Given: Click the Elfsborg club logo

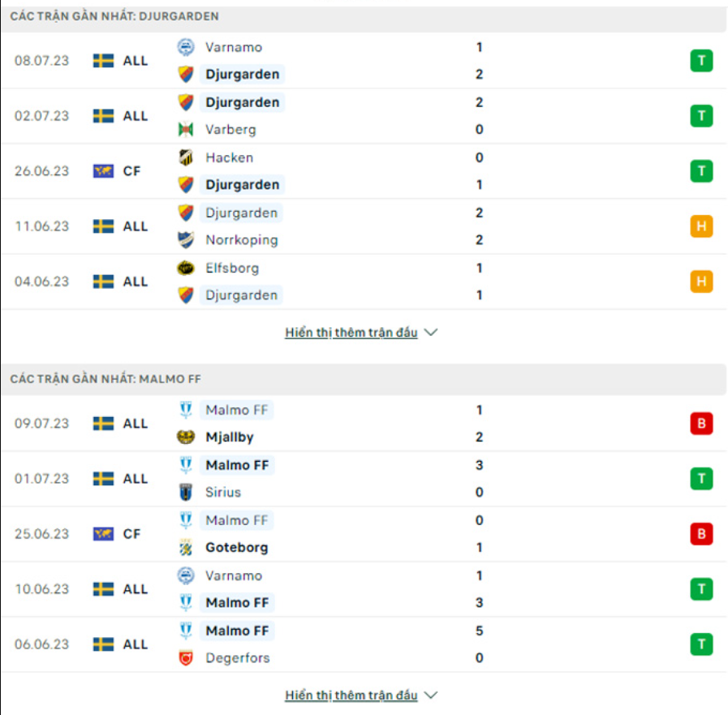Looking at the screenshot, I should [x=185, y=268].
